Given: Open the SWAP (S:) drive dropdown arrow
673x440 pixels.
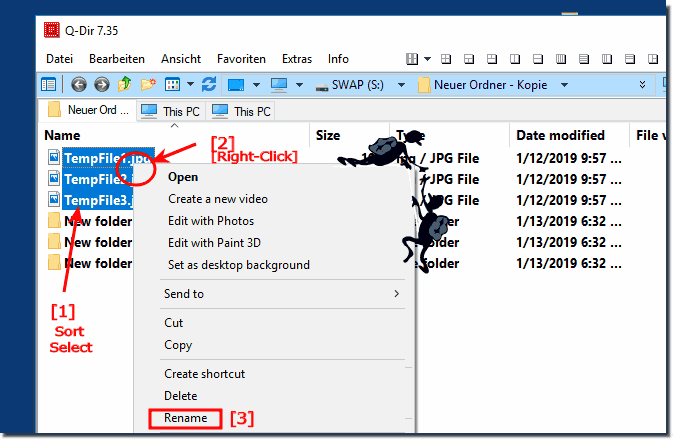Looking at the screenshot, I should pos(401,85).
